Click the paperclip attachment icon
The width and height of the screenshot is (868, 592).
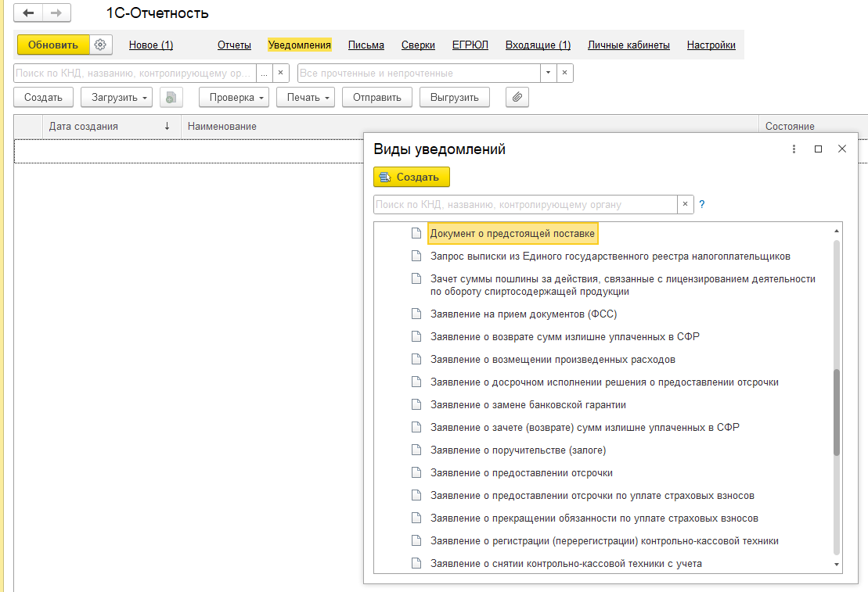(517, 97)
